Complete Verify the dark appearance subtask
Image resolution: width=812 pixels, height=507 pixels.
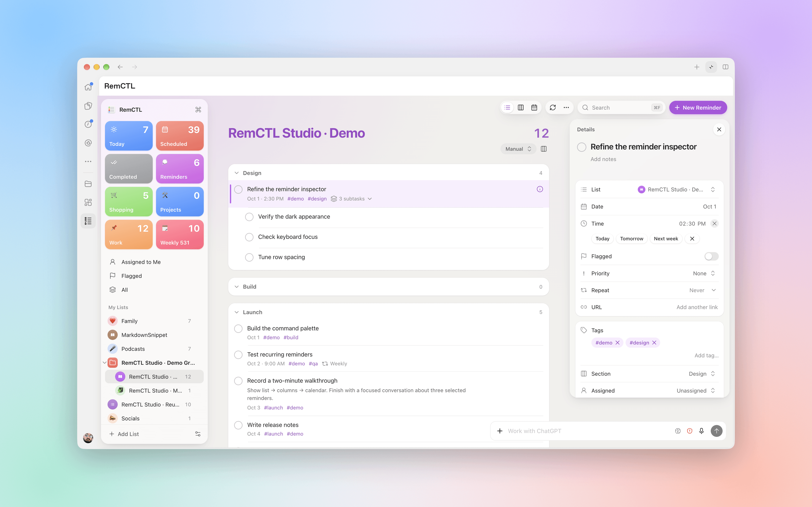249,217
